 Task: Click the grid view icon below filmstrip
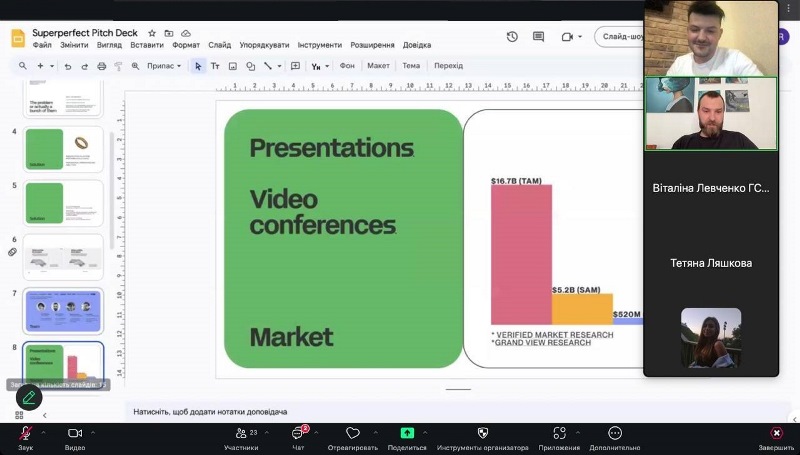(19, 415)
